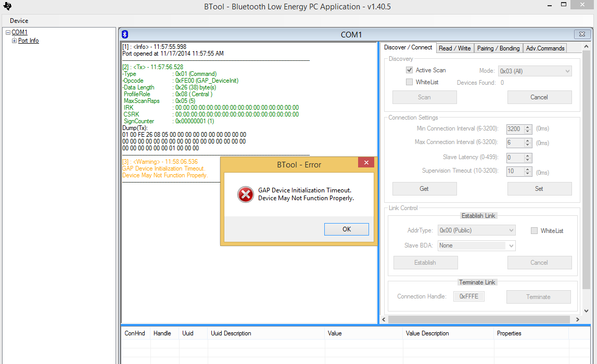Screen dimensions: 597x364
Task: Toggle the Active Scan checkbox
Action: point(409,70)
